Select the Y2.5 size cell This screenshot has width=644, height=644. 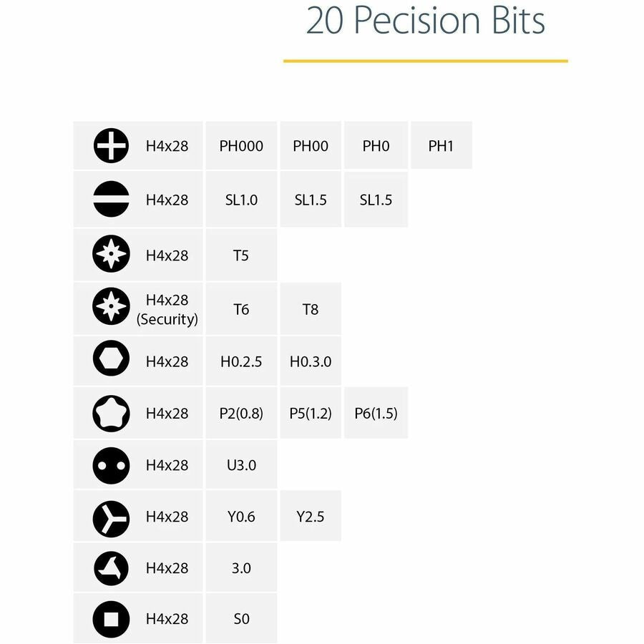[311, 517]
